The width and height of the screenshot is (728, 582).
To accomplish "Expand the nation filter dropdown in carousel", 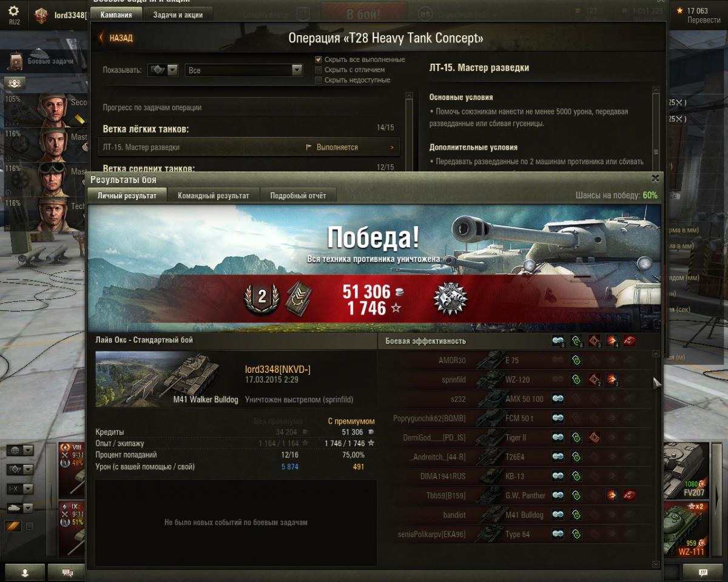I will (19, 450).
